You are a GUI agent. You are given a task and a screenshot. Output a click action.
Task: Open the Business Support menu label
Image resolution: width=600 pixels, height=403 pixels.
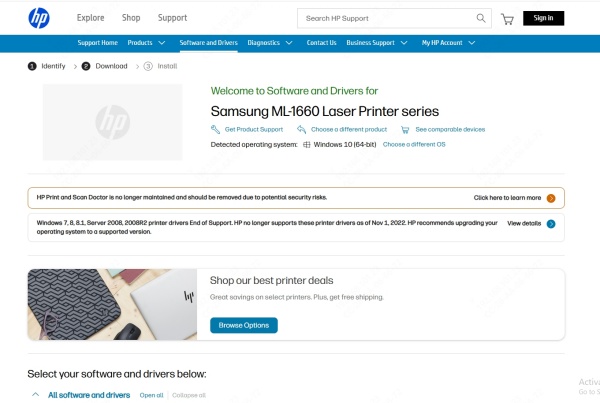point(370,42)
